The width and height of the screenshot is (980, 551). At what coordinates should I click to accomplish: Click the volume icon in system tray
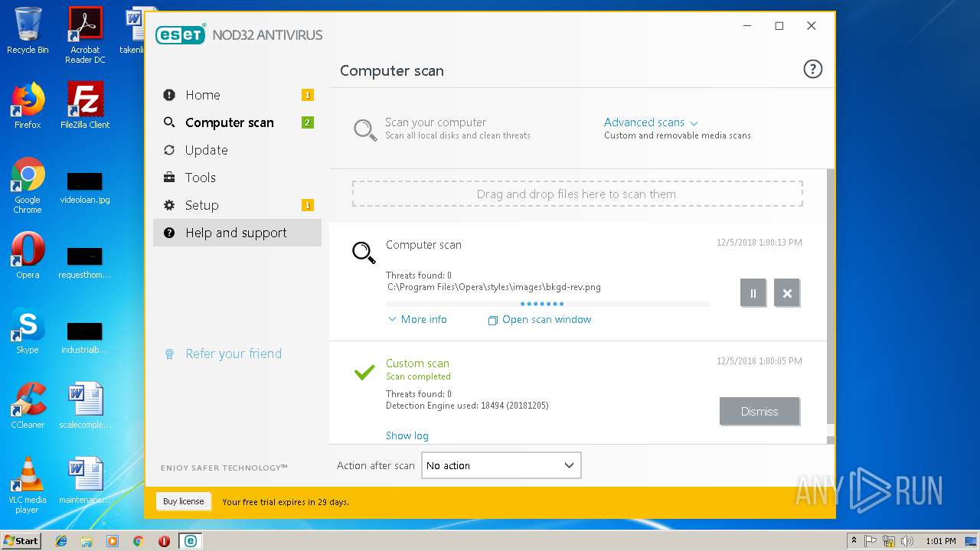(x=907, y=541)
